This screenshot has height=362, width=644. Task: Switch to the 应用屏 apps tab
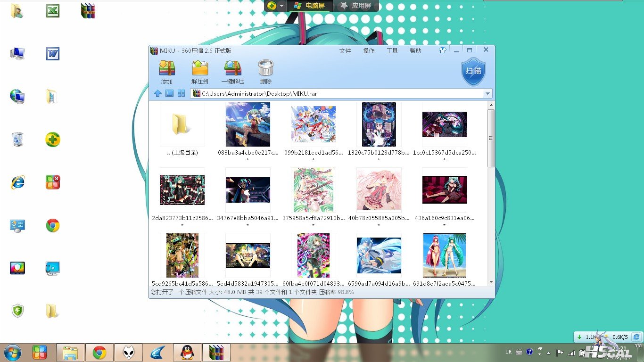[x=356, y=6]
